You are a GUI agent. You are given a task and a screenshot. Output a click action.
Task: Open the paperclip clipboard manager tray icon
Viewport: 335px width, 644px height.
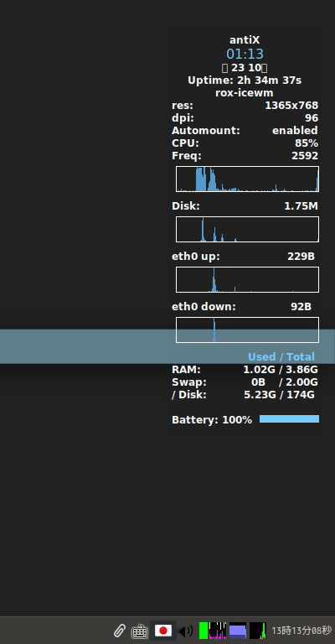tap(119, 631)
